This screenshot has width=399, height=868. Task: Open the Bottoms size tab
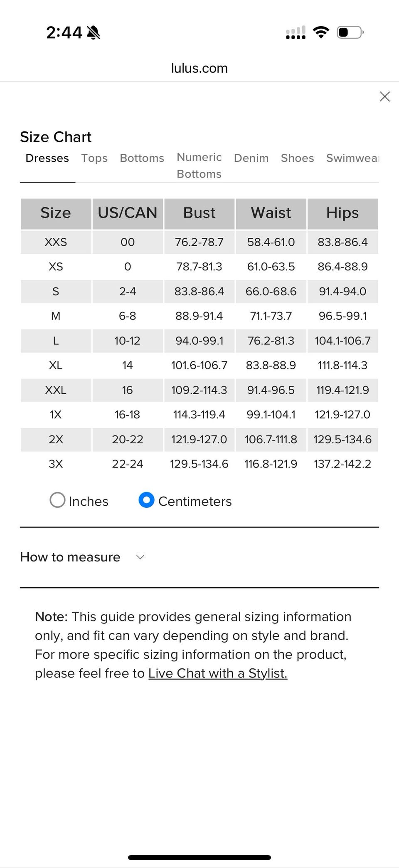tap(142, 158)
